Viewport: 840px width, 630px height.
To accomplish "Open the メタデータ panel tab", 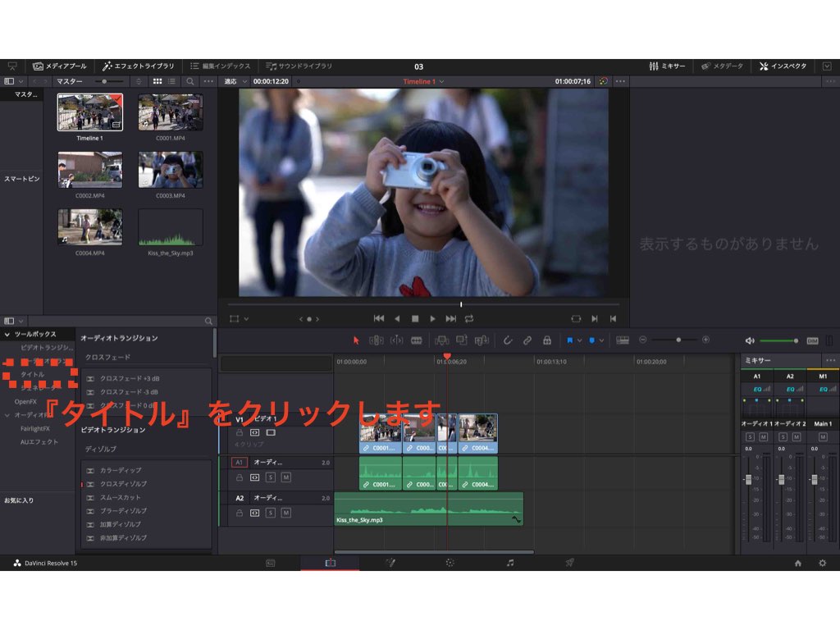I will coord(722,66).
